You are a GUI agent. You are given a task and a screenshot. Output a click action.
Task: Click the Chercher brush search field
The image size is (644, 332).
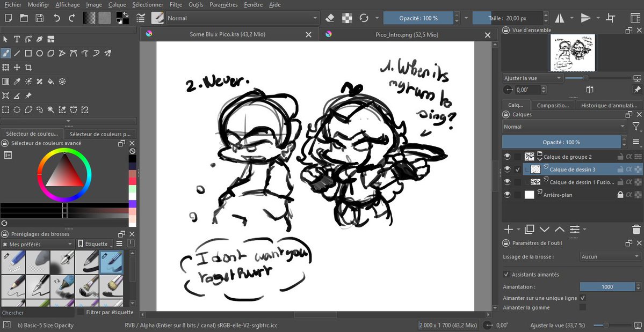point(38,312)
